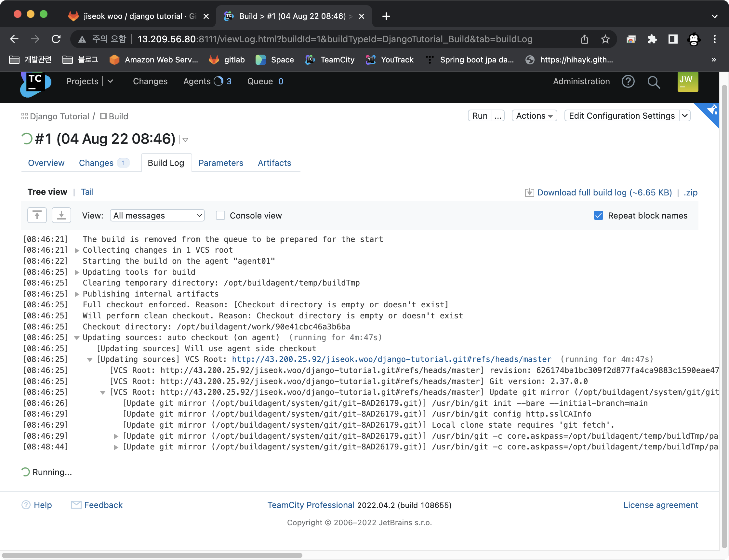
Task: Open the JW user avatar menu
Action: (688, 81)
